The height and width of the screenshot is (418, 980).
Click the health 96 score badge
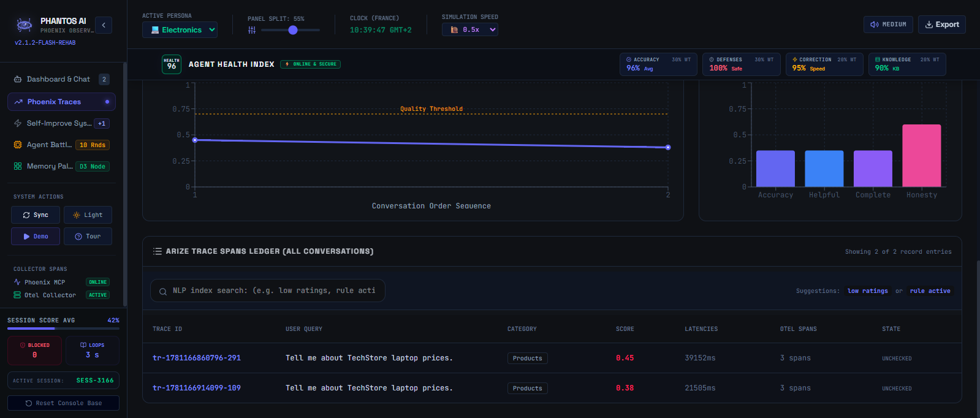[x=172, y=64]
